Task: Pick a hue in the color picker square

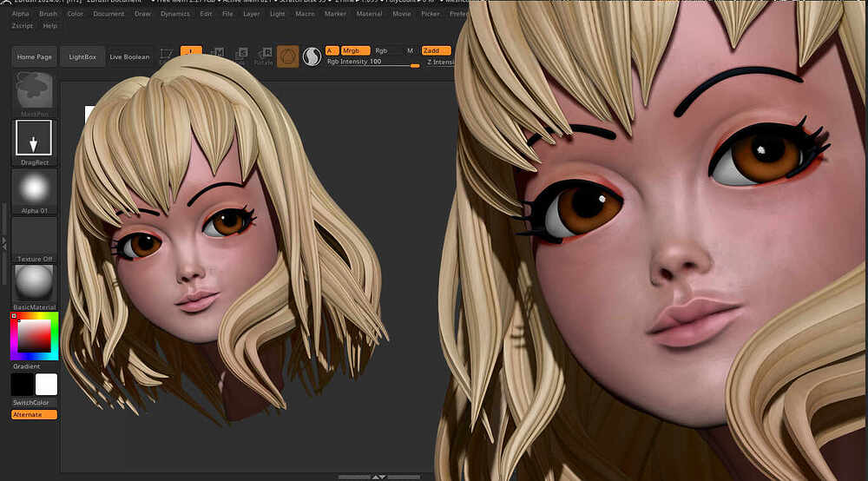Action: coord(35,335)
